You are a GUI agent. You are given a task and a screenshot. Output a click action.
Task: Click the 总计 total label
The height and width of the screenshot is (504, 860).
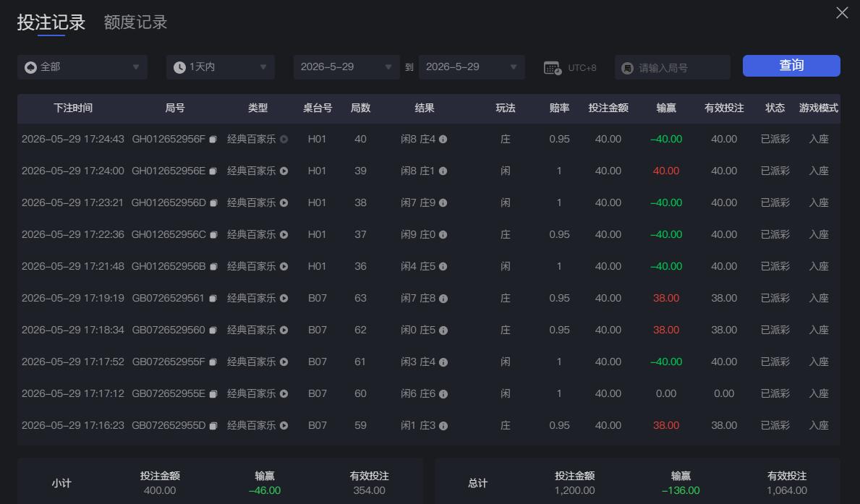point(477,483)
